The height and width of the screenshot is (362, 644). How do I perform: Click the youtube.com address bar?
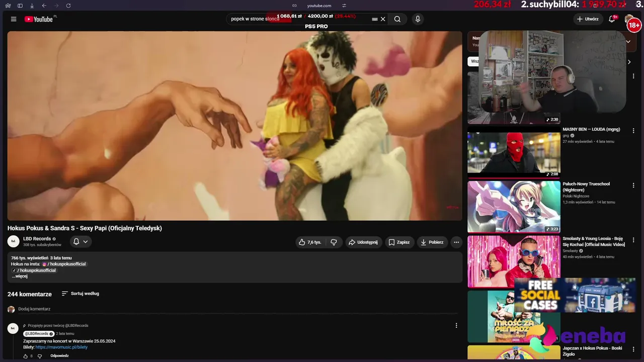319,6
